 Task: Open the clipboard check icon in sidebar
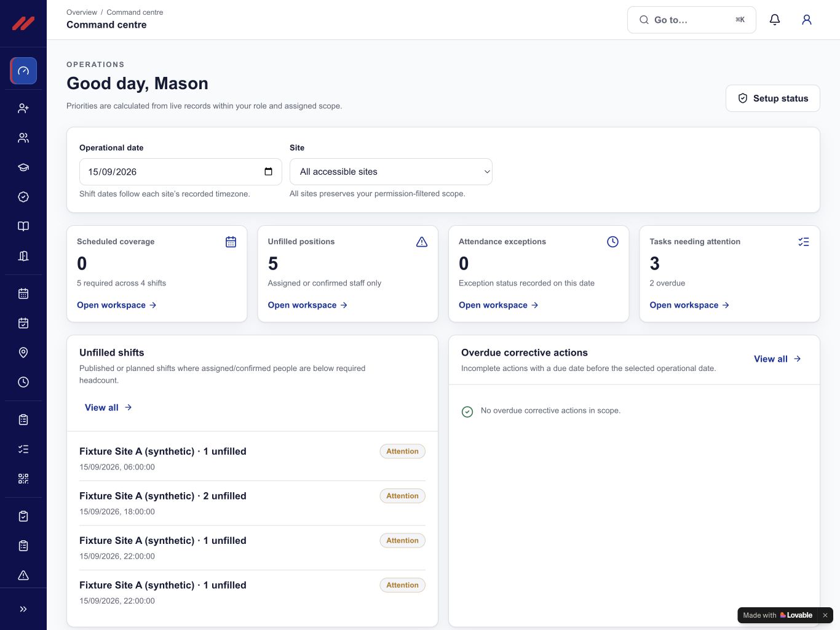(x=23, y=516)
